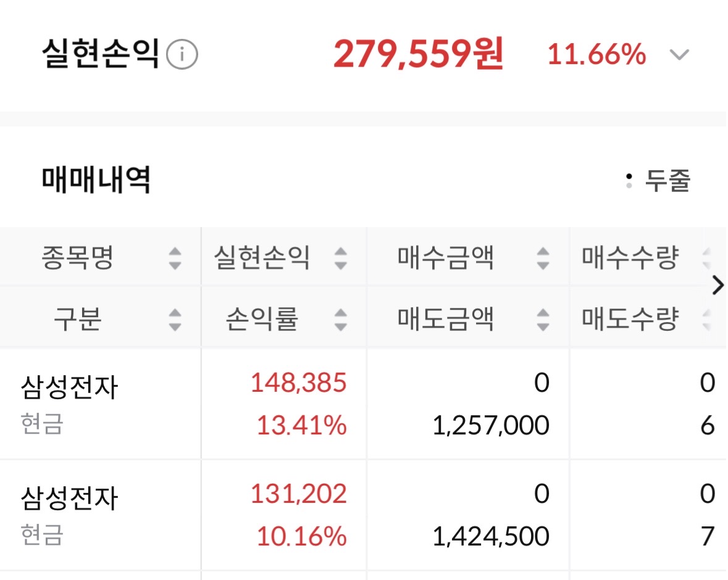The image size is (728, 580).
Task: Sort by 매수금액 column arrows
Action: (x=542, y=258)
